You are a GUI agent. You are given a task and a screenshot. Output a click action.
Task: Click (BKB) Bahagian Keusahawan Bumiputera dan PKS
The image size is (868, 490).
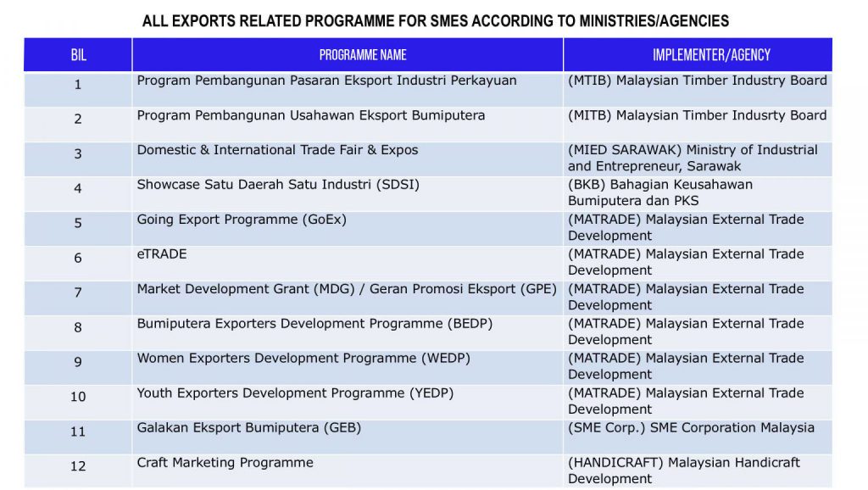(698, 194)
